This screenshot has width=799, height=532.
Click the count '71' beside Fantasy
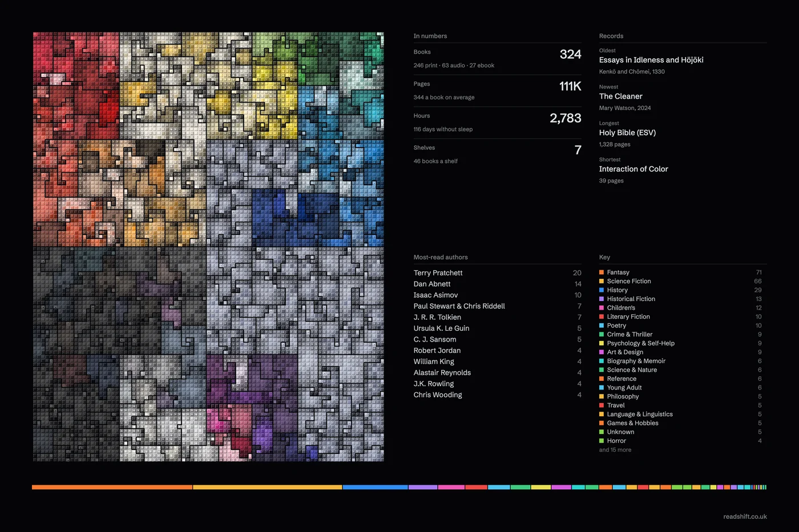click(x=759, y=273)
